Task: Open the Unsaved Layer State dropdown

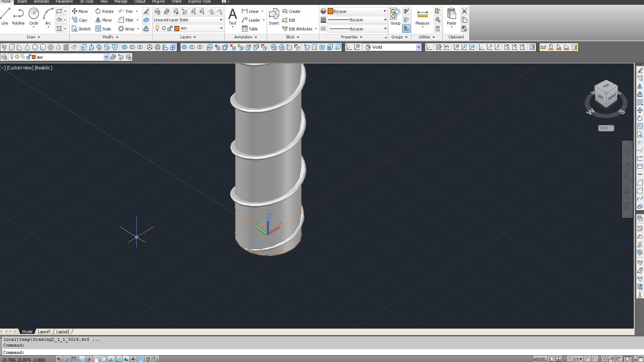Action: 188,20
